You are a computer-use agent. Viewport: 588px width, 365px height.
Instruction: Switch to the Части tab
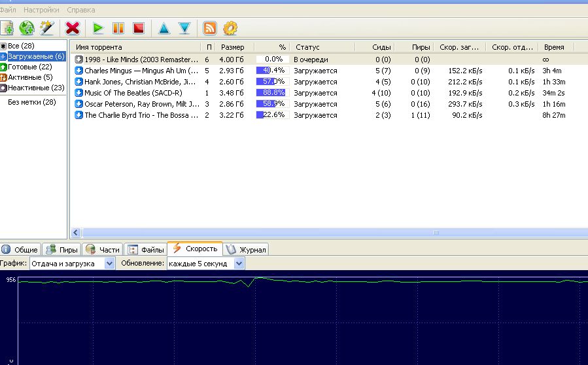pyautogui.click(x=103, y=249)
